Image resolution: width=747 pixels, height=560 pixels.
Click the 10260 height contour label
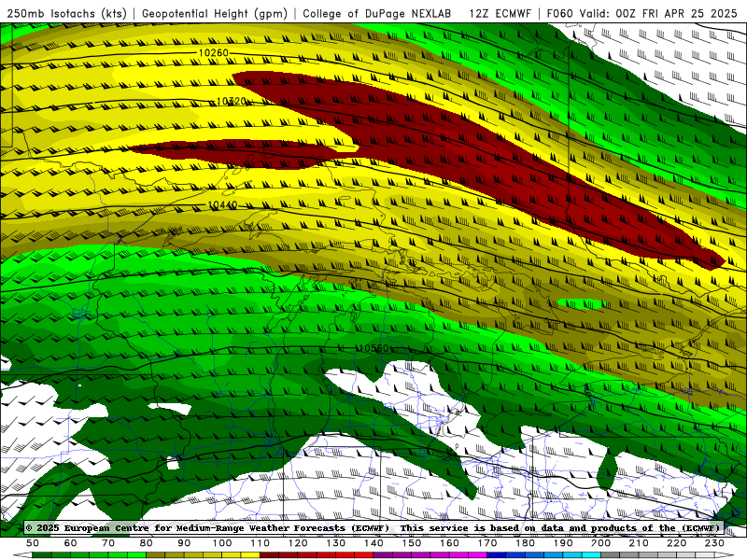coord(214,53)
